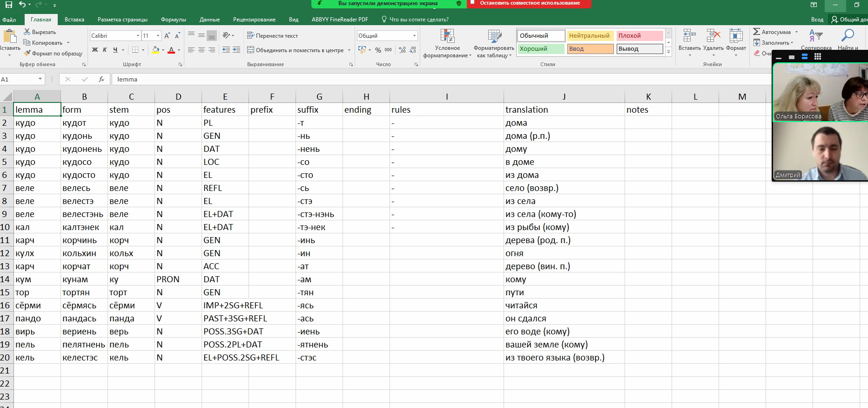
Task: Click the increase indent icon
Action: pyautogui.click(x=236, y=50)
